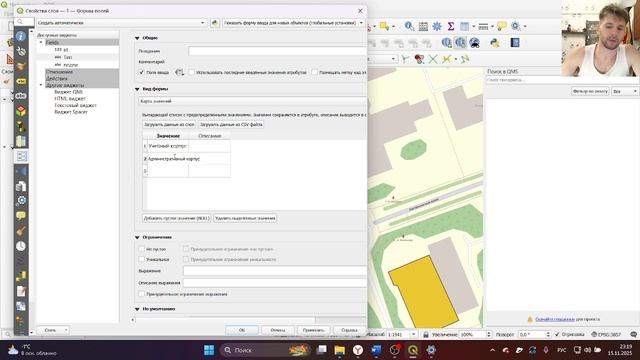Collapse the Ограничения section
Image resolution: width=640 pixels, height=360 pixels.
pos(138,237)
